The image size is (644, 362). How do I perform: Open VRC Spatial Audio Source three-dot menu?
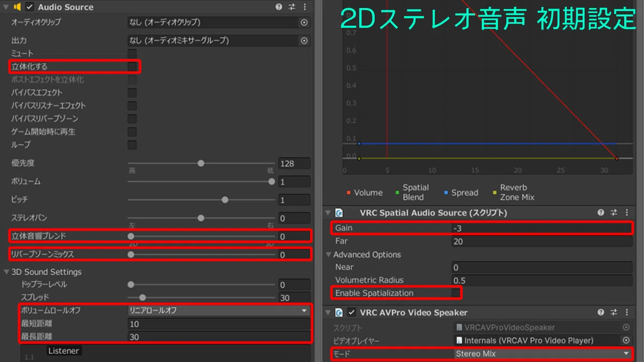coord(627,213)
